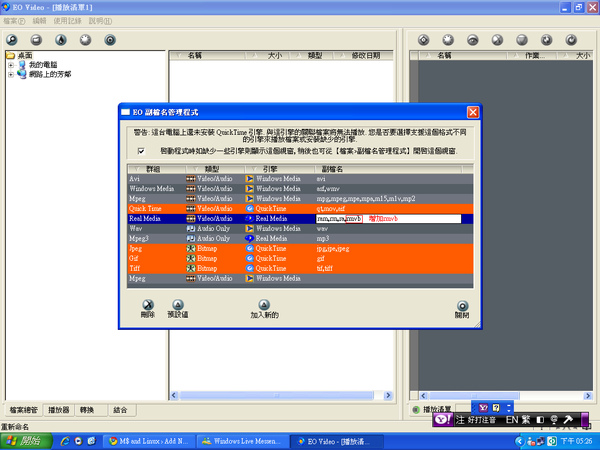Switch to the 檔案總管 tab
Viewport: 600px width, 450px height.
(23, 410)
